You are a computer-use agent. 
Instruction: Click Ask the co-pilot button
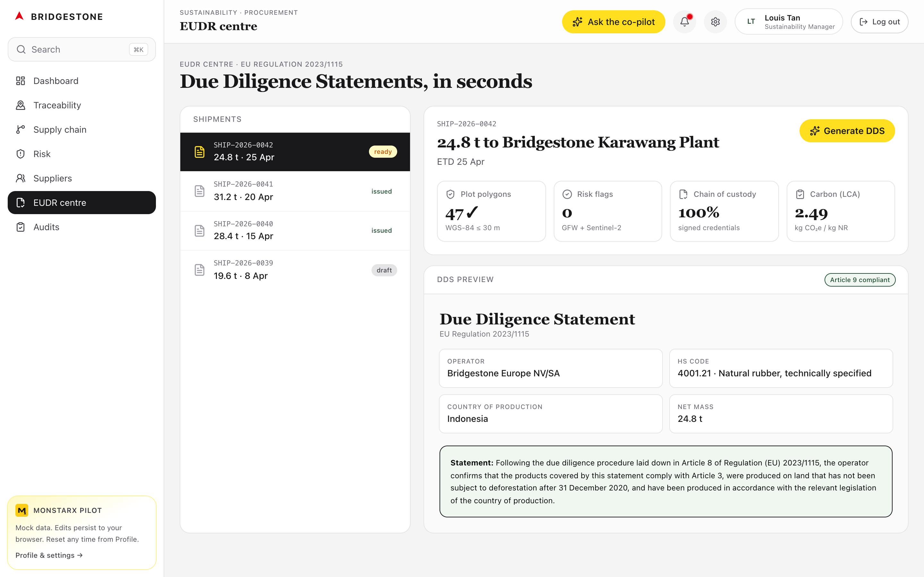tap(613, 22)
